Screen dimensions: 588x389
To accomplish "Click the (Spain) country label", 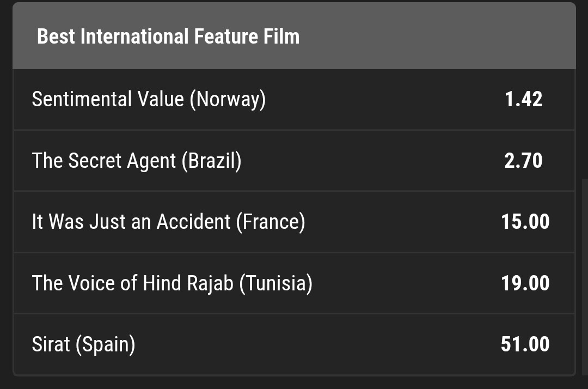I will coord(105,344).
